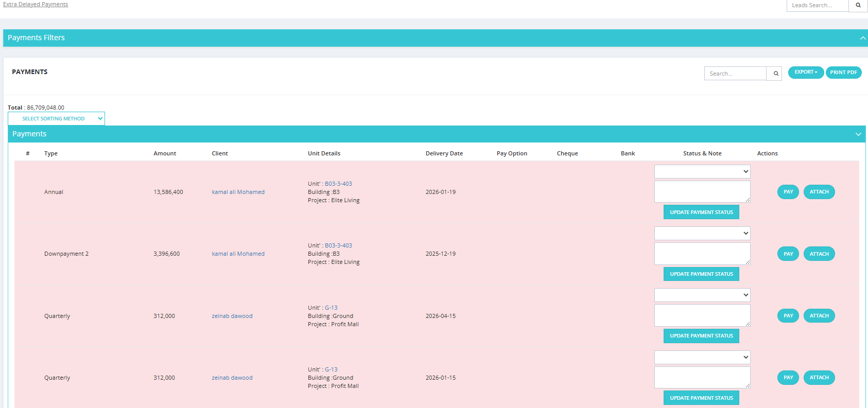Open unit G-13 link in 2026-04-15 row
Image resolution: width=868 pixels, height=408 pixels.
coord(331,308)
